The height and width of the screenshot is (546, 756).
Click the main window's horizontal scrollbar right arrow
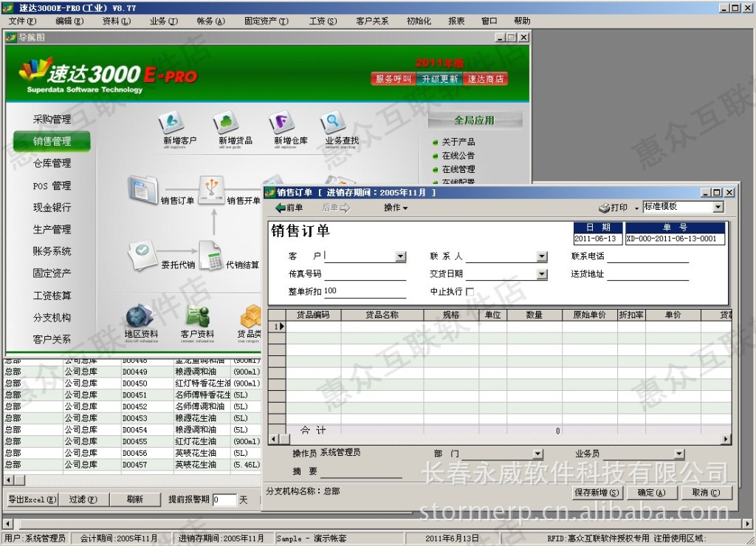(747, 523)
